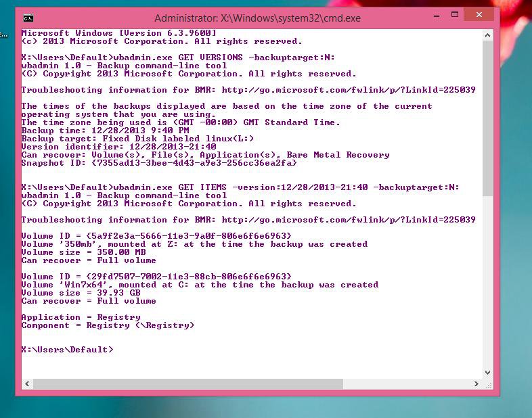This screenshot has width=532, height=418.
Task: Click the final 'X:\Users\Default>' prompt
Action: (67, 350)
